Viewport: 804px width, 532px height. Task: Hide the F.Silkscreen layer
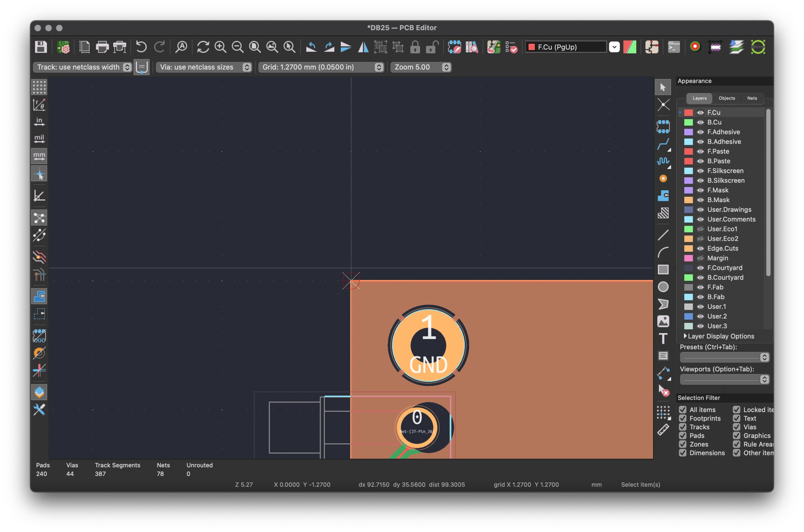pos(700,171)
